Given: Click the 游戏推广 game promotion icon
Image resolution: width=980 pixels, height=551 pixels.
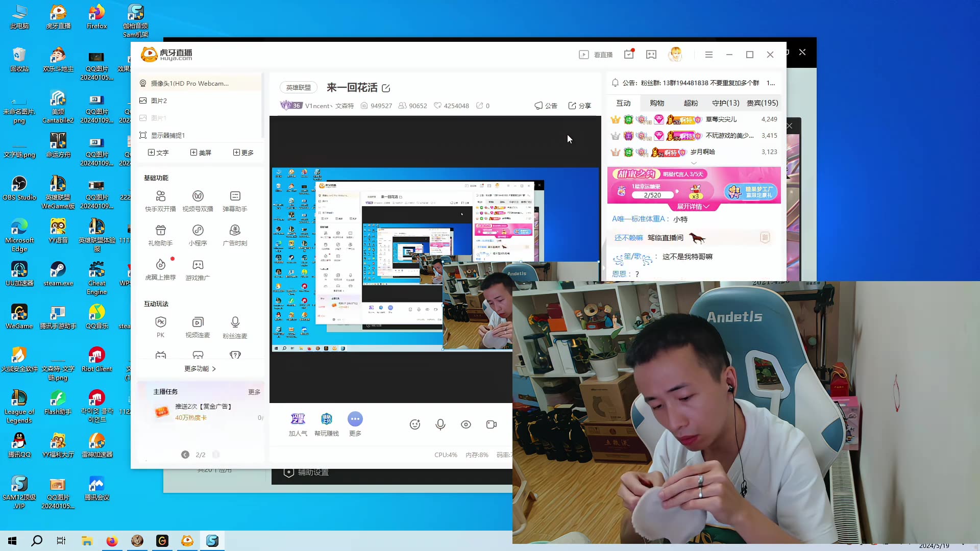Looking at the screenshot, I should [x=198, y=269].
